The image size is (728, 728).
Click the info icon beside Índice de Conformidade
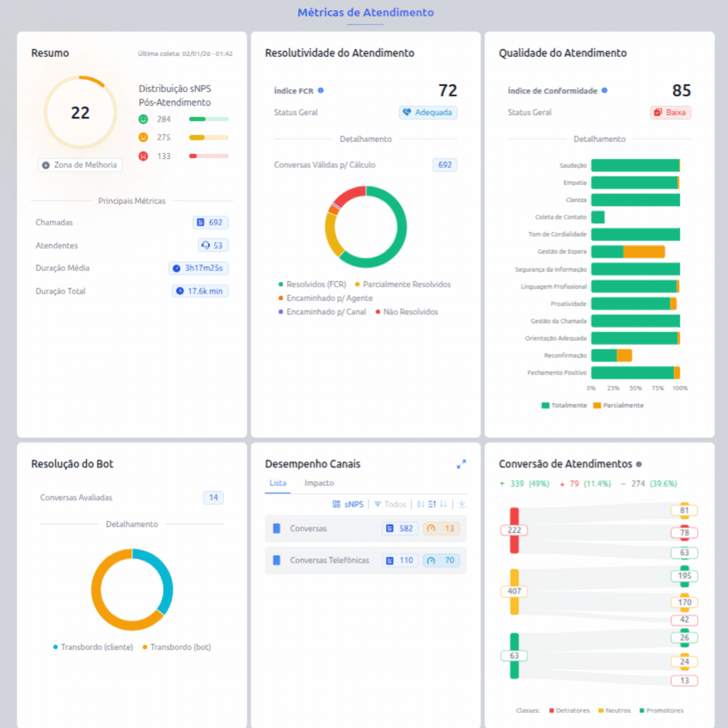[604, 90]
